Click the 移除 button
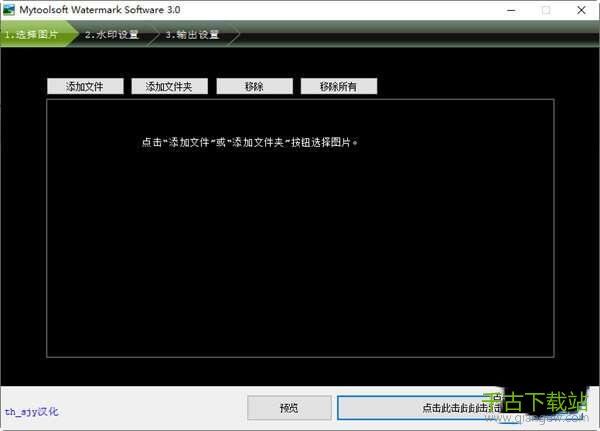 point(254,87)
